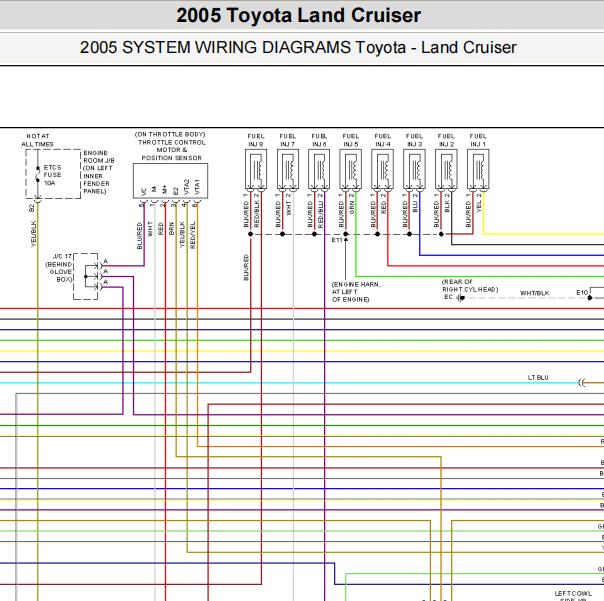Click the 'LEFT COWL' label at bottom right
This screenshot has height=601, width=604.
[573, 593]
